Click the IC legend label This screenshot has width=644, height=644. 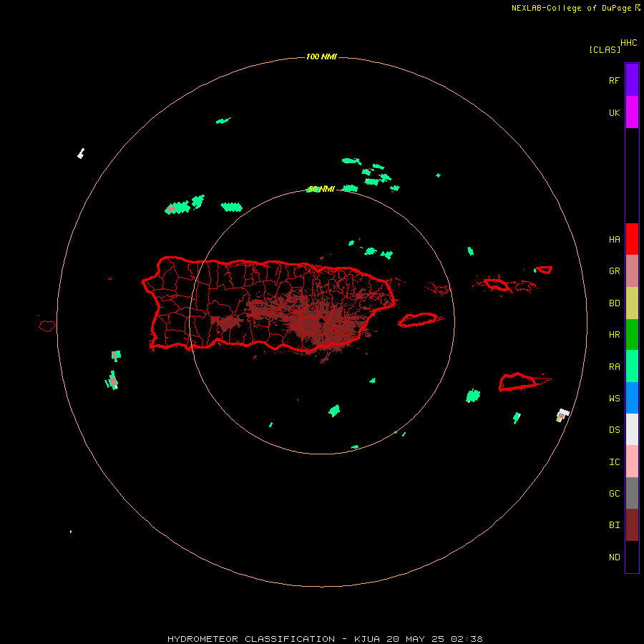tap(614, 462)
